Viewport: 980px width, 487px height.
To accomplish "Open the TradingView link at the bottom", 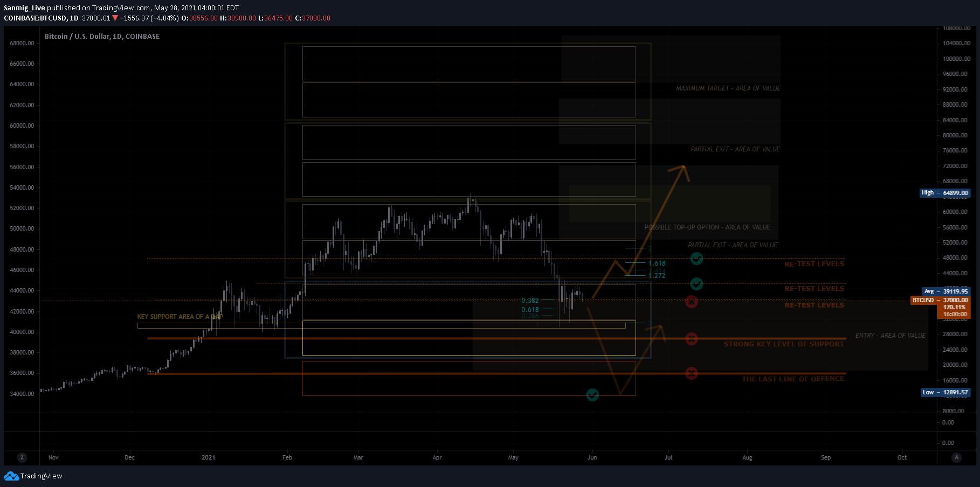I will [x=41, y=476].
